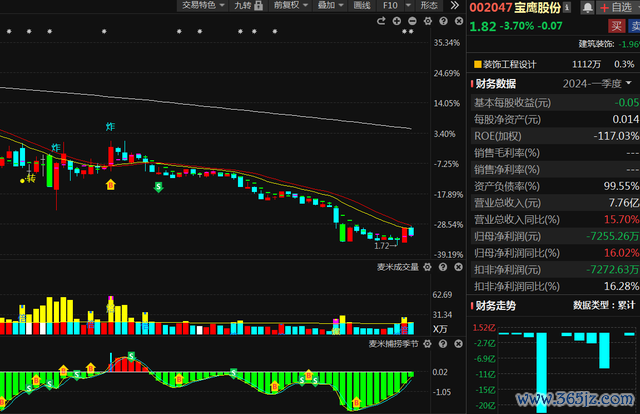
Task: Click the yellow 转 marker on chart
Action: click(31, 178)
